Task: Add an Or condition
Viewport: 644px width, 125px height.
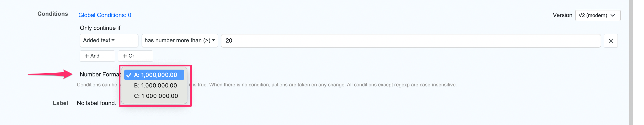Action: (x=135, y=56)
